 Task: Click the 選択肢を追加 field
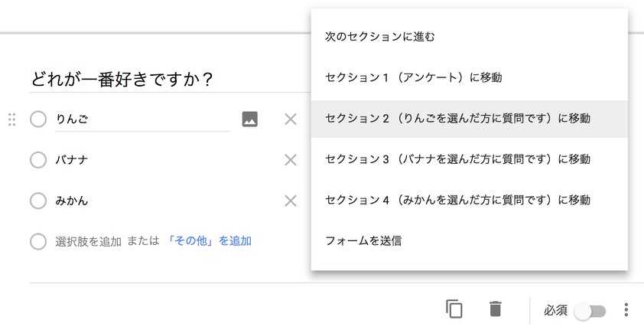click(x=88, y=241)
